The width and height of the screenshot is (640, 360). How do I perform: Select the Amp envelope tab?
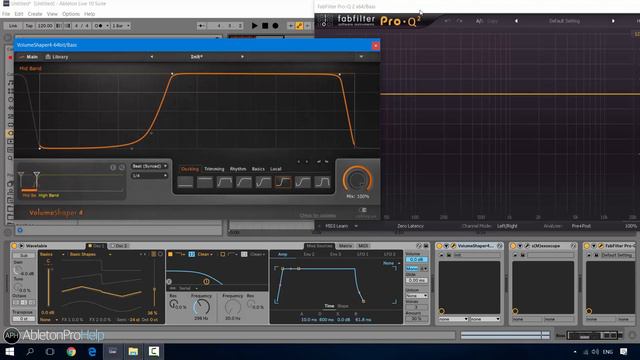point(282,254)
